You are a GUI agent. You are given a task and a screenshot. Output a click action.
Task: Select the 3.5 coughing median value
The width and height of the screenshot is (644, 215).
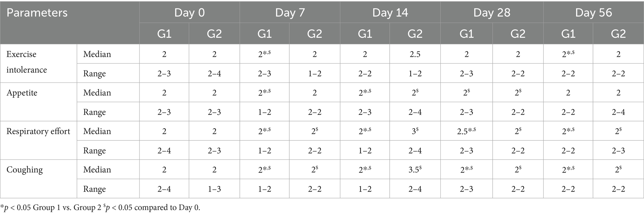(415, 170)
